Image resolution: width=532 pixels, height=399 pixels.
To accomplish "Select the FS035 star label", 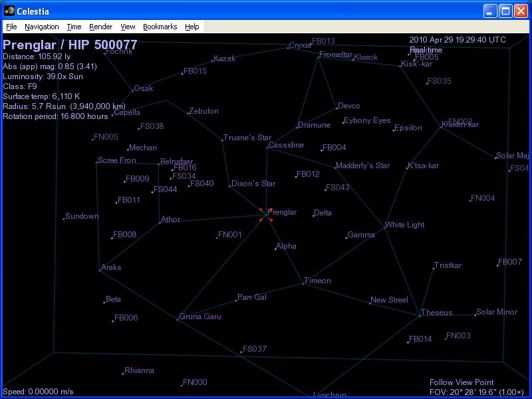I will coord(440,81).
